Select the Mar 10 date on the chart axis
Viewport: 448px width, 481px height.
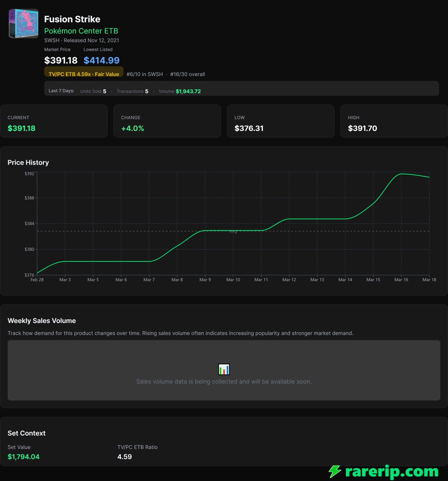[x=233, y=280]
